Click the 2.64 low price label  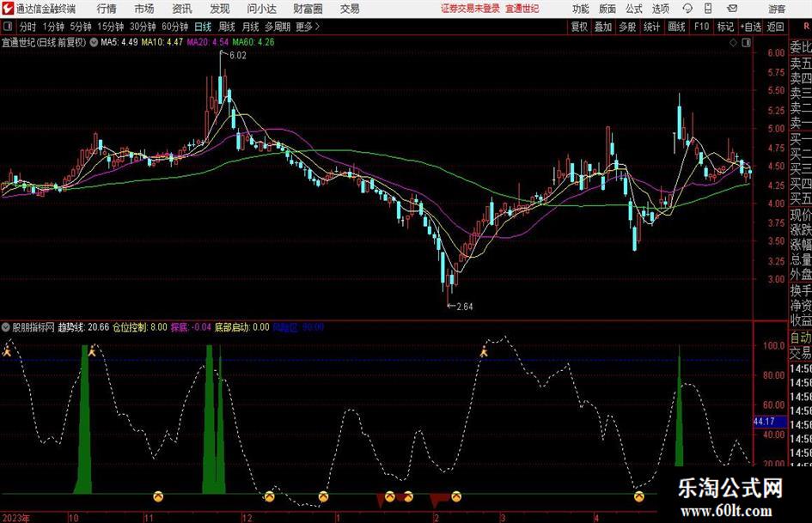tap(464, 307)
